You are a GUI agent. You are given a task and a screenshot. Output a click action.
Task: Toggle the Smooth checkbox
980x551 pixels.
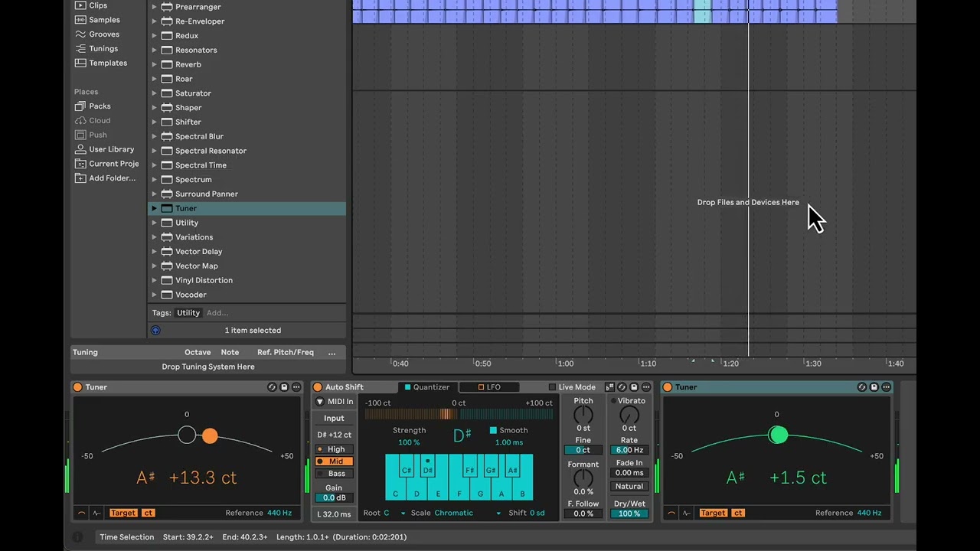[x=493, y=430]
